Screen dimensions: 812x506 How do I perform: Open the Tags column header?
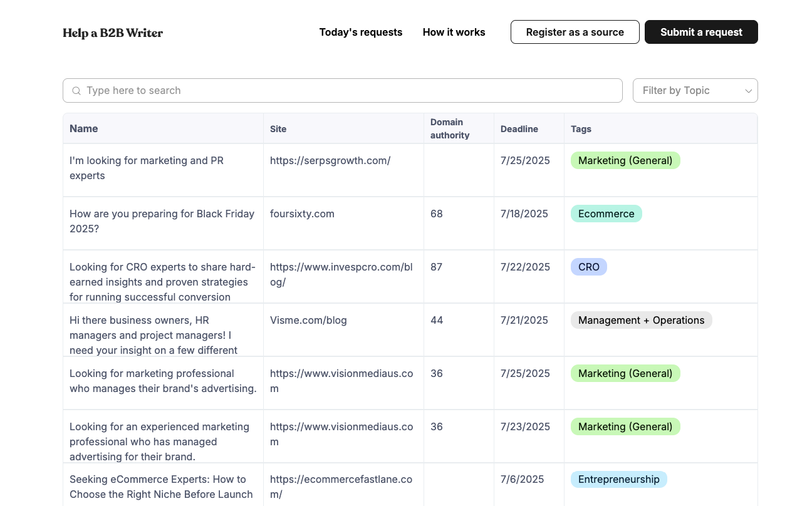(581, 129)
